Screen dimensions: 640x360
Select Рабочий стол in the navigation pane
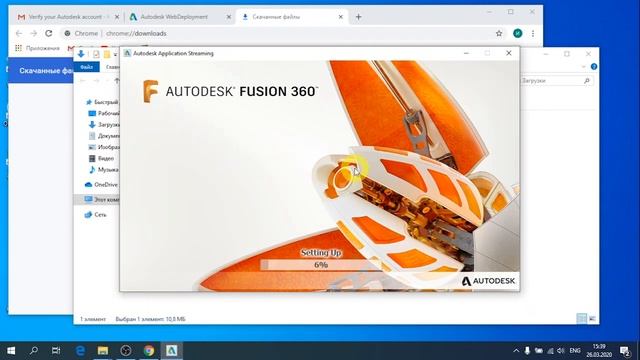point(104,113)
